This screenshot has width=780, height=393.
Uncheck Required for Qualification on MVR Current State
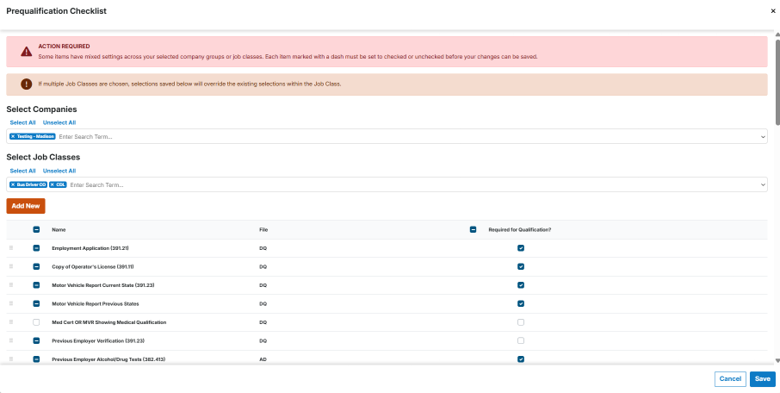(521, 285)
